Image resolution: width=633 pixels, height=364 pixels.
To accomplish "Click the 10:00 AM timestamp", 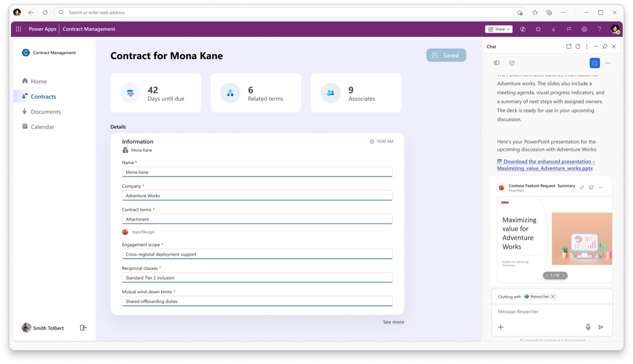I will [x=382, y=142].
